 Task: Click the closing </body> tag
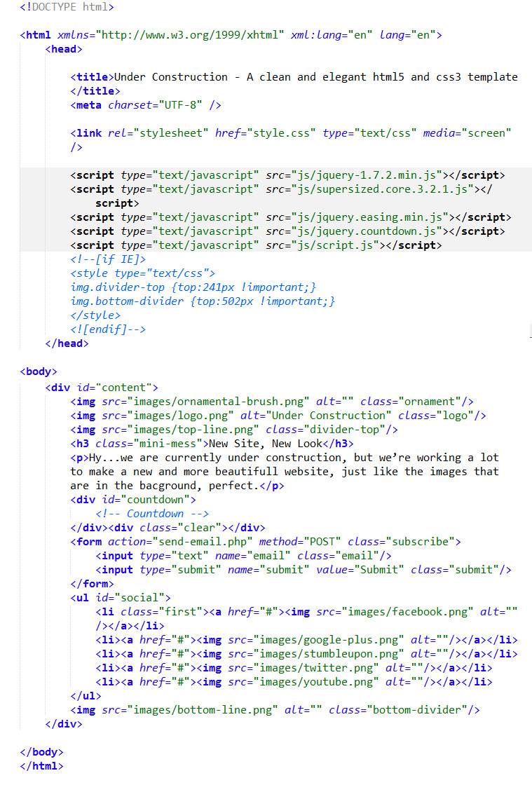42,752
